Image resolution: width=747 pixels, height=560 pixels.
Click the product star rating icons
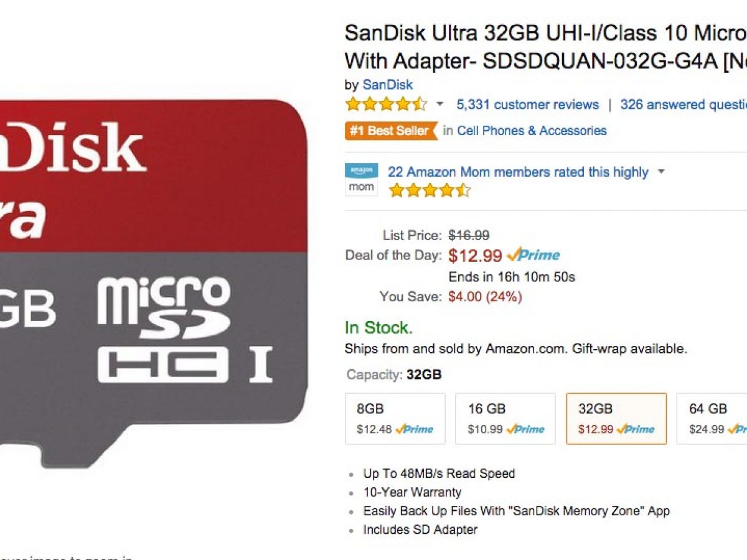pos(386,104)
